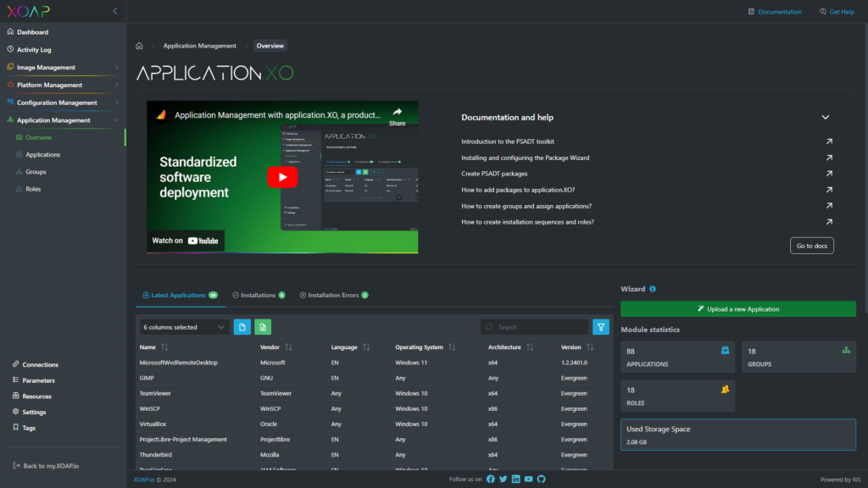Screen dimensions: 868x488
Task: Open the LinkedIn footer icon
Action: 516,480
